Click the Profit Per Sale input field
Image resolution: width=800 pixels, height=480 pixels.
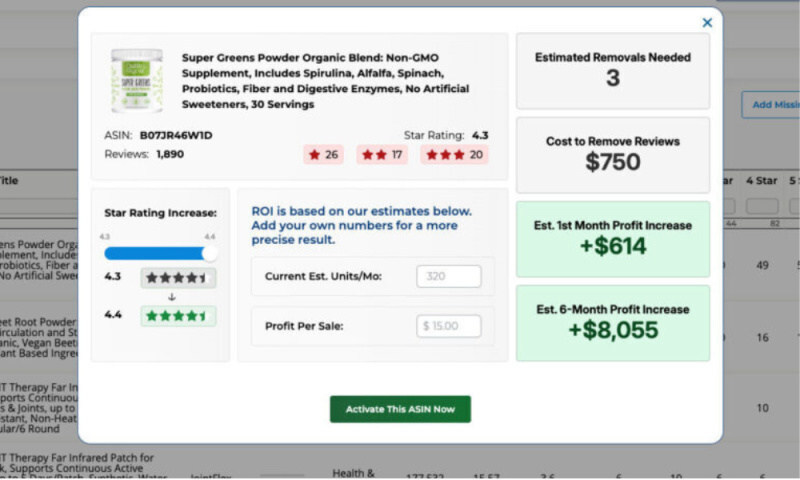[448, 326]
